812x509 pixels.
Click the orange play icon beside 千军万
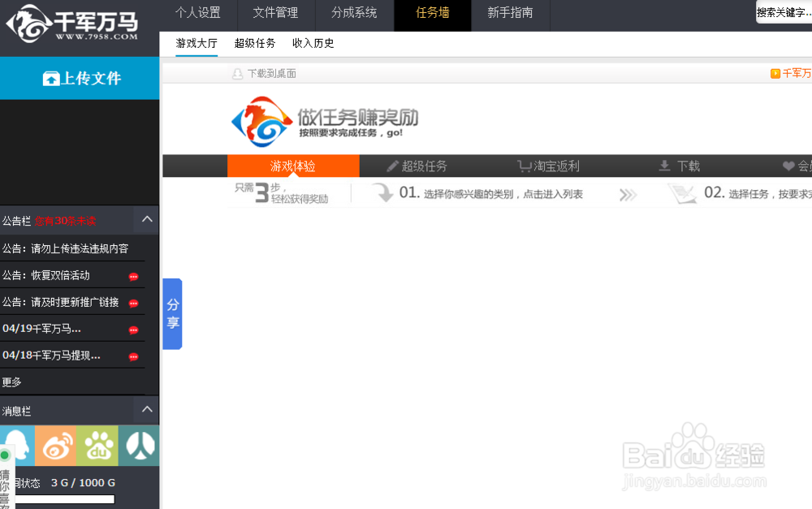tap(775, 74)
